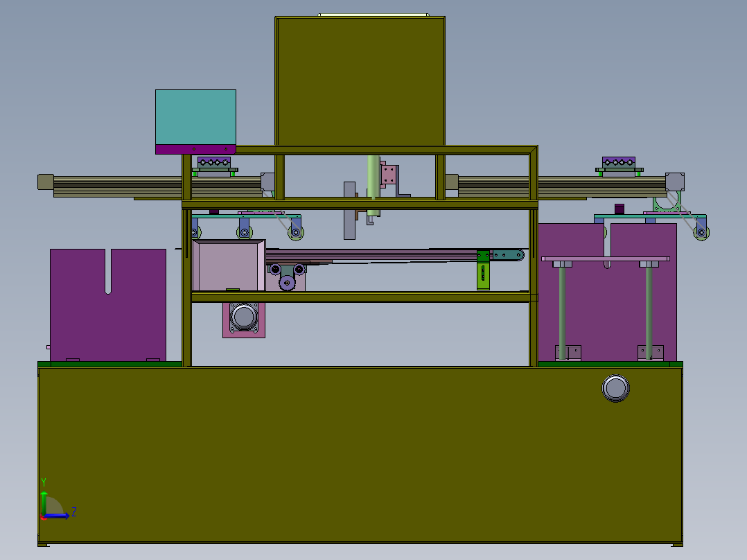The image size is (747, 560).
Task: Select the teal link at conveyor's right end
Action: pyautogui.click(x=507, y=255)
